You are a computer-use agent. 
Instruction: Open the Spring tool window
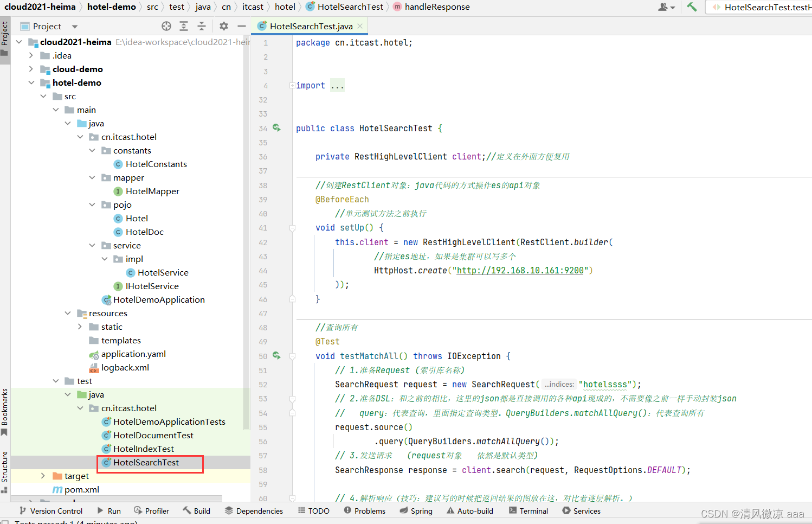tap(416, 511)
